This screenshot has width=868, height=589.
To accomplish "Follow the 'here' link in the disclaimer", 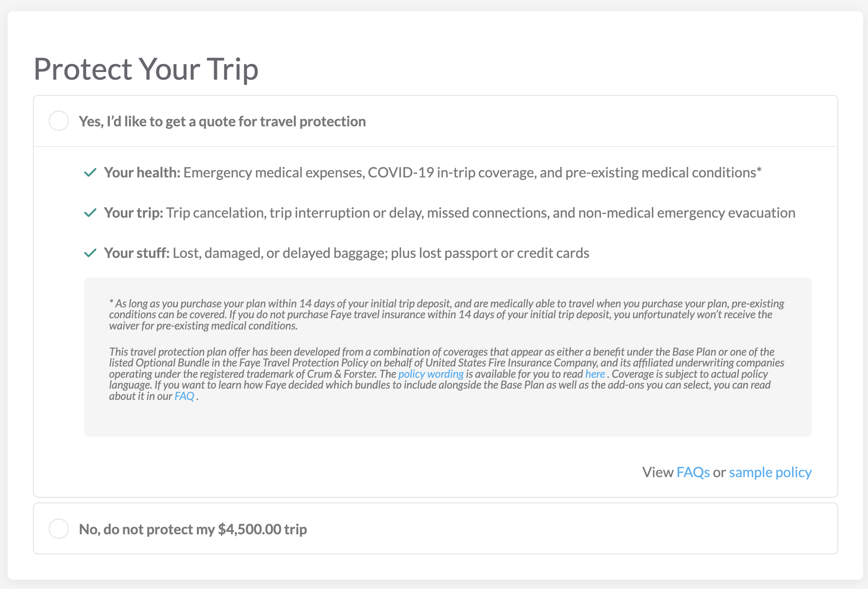I will [x=595, y=374].
